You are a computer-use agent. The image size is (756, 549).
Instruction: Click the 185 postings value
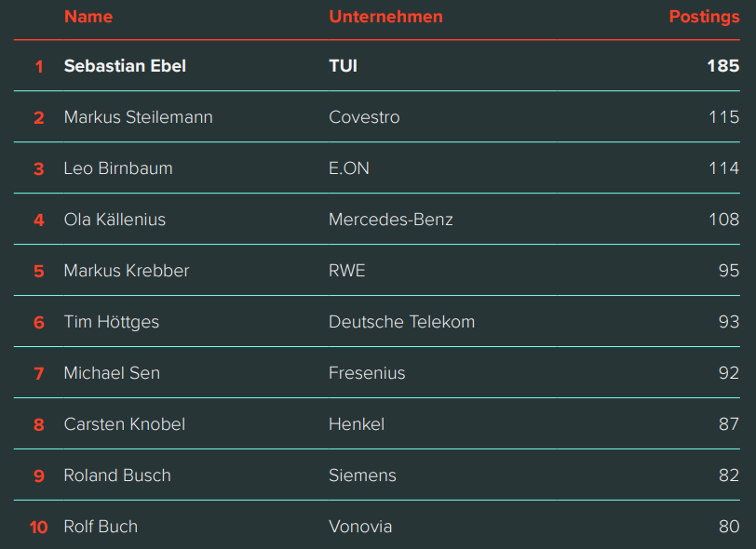(723, 66)
